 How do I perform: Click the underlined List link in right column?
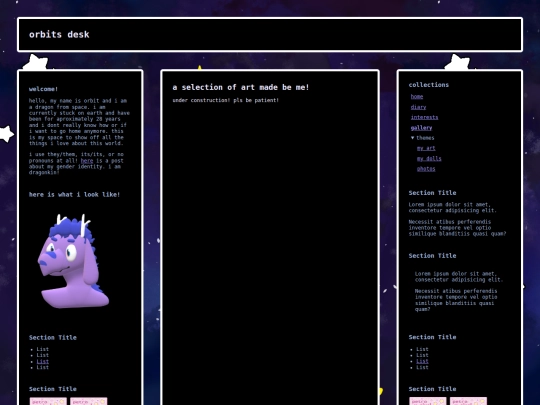(422, 361)
